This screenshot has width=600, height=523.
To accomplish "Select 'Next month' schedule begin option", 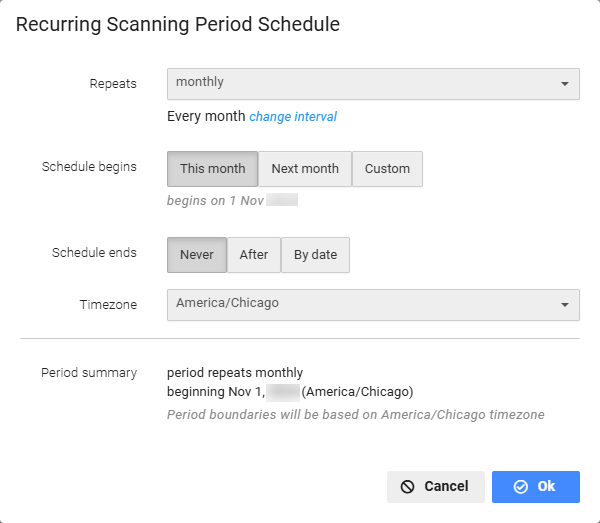I will coord(305,169).
